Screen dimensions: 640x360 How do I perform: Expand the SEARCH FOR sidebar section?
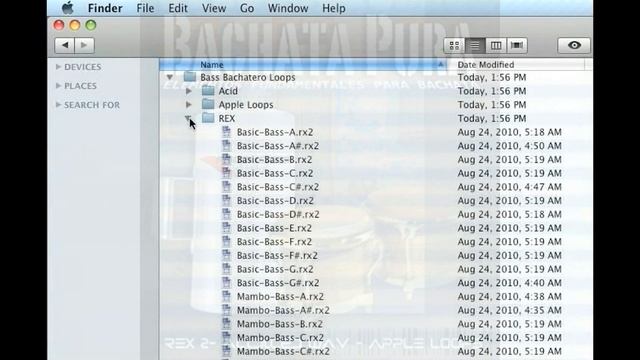(58, 105)
